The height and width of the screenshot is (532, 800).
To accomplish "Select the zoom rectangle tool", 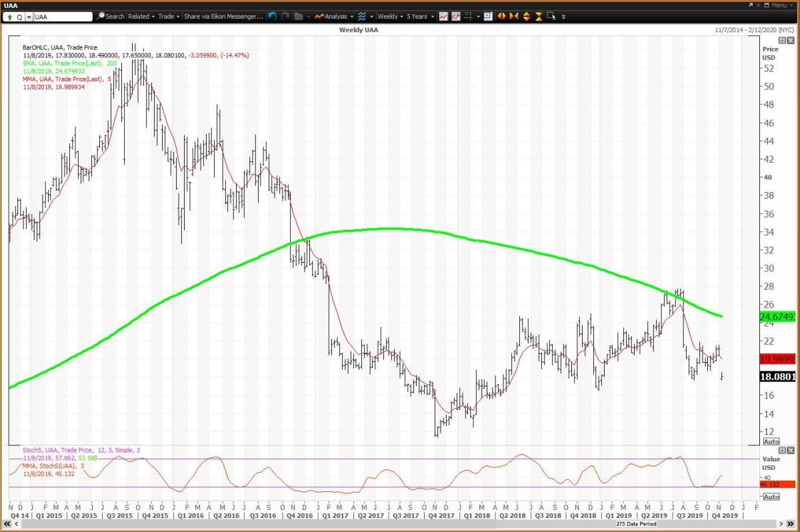I will [551, 16].
